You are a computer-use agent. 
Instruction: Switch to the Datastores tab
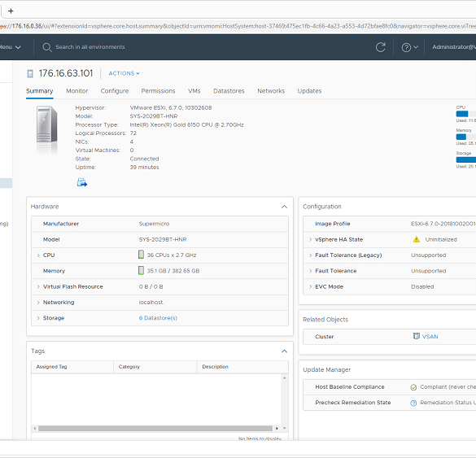click(x=229, y=91)
